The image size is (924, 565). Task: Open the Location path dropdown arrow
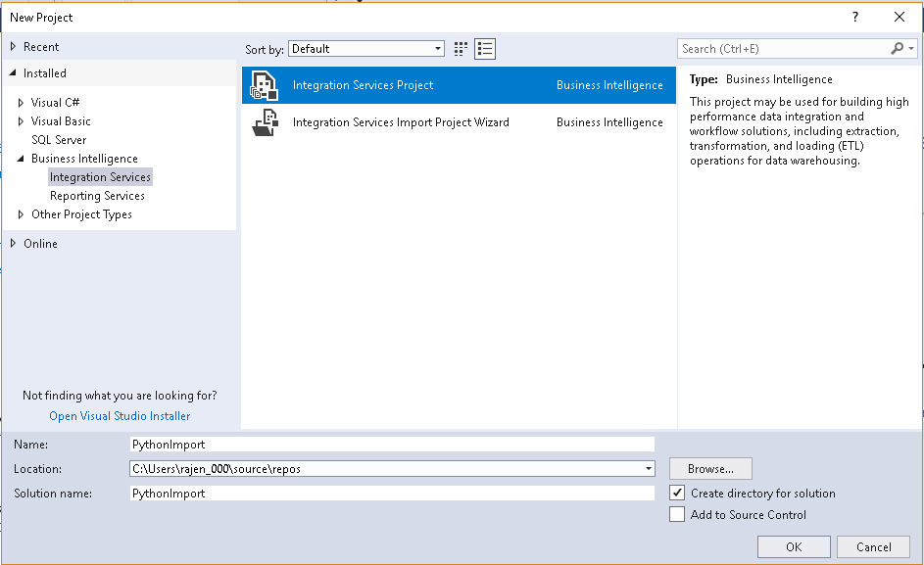coord(649,469)
